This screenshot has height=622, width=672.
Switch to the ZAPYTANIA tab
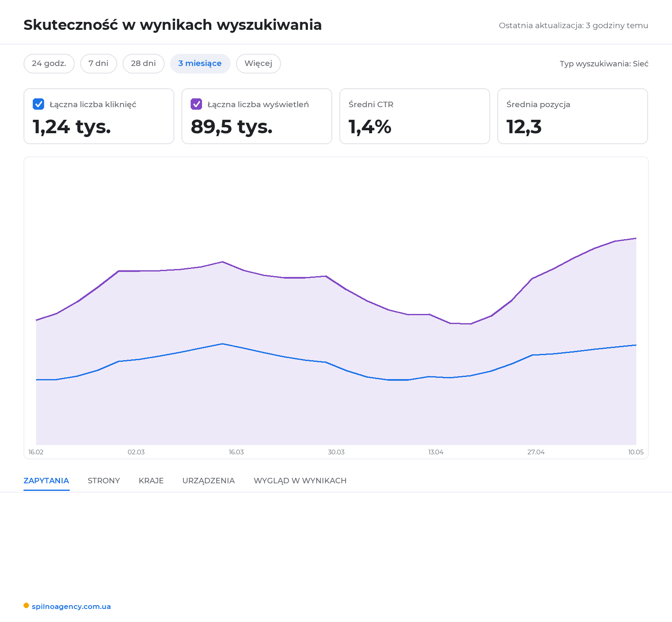point(46,480)
